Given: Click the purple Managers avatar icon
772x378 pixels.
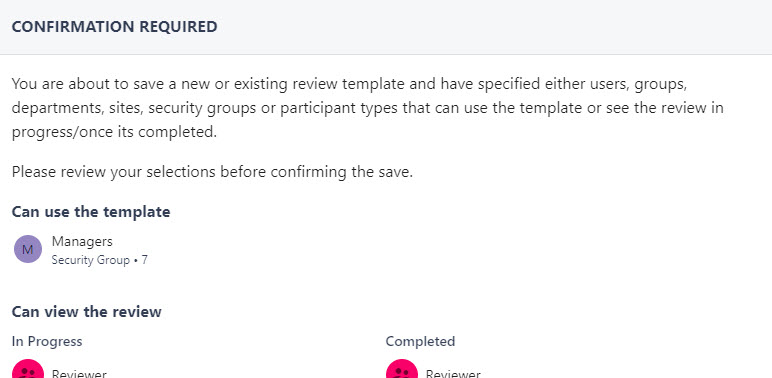Looking at the screenshot, I should point(28,249).
